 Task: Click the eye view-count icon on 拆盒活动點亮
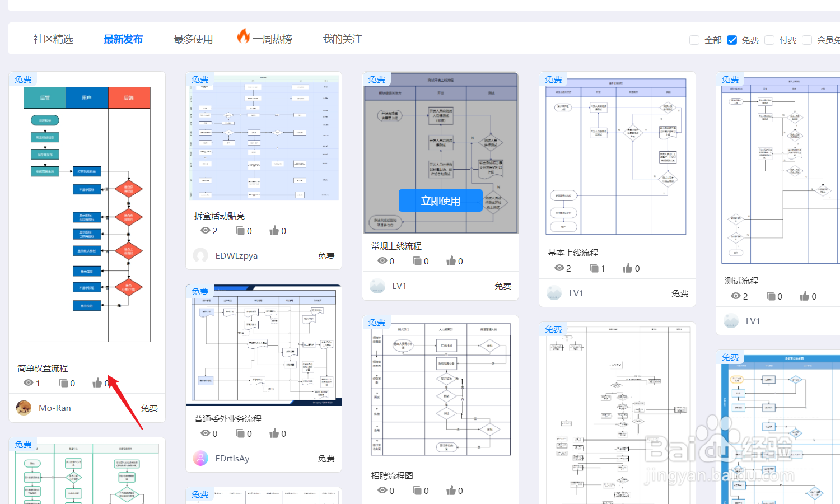pos(206,230)
